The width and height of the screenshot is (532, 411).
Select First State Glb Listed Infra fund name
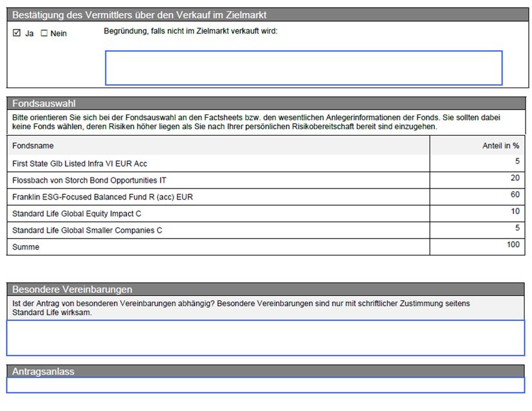tap(80, 163)
